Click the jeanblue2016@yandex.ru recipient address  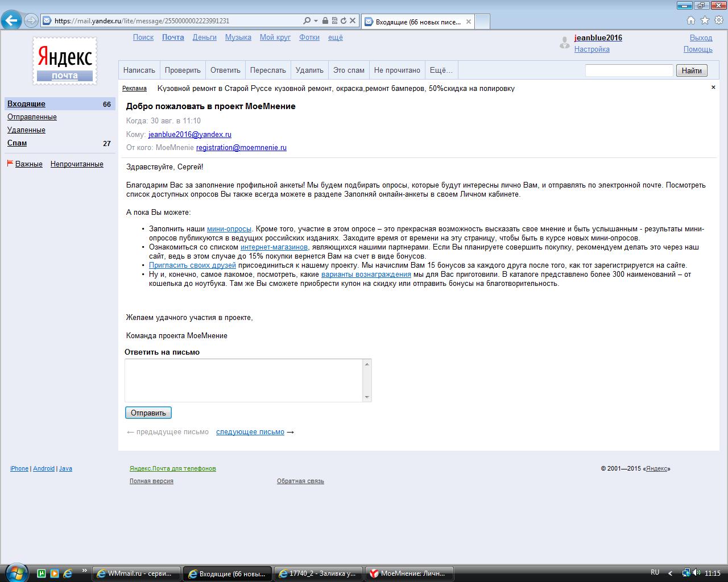[190, 135]
